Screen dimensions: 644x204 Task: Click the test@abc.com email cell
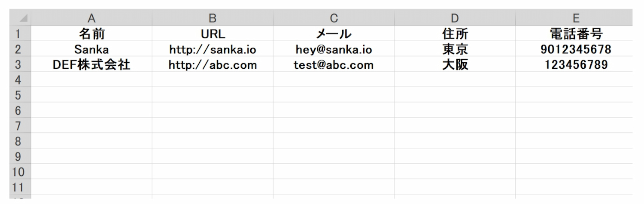tap(334, 65)
